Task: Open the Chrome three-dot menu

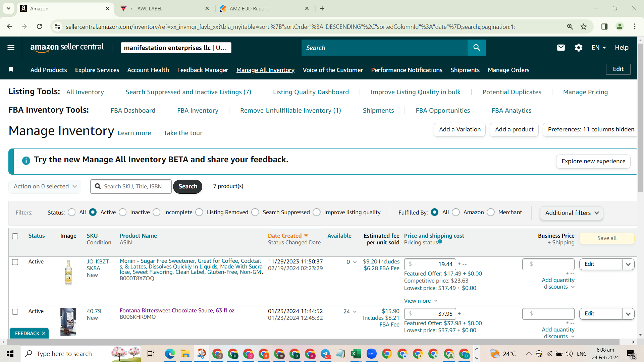Action: [x=635, y=26]
